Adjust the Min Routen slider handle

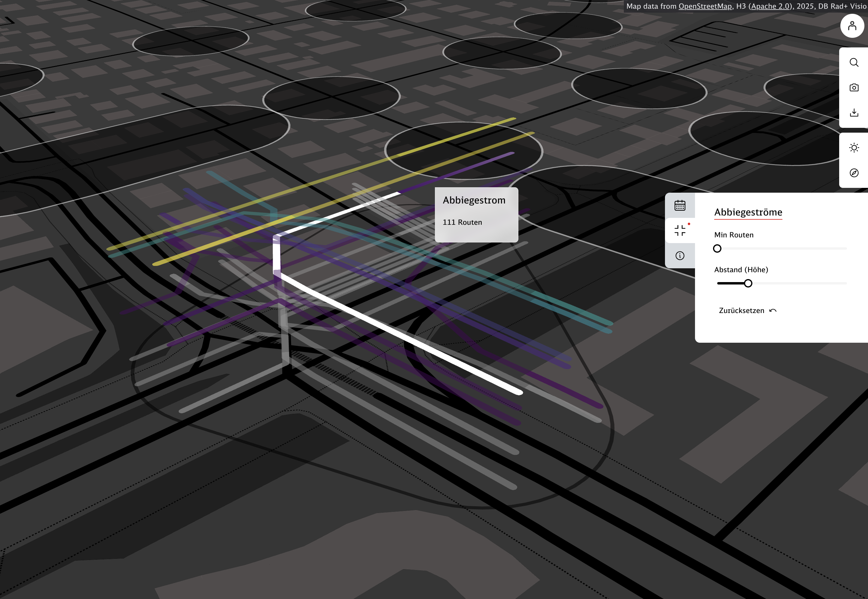pyautogui.click(x=718, y=248)
